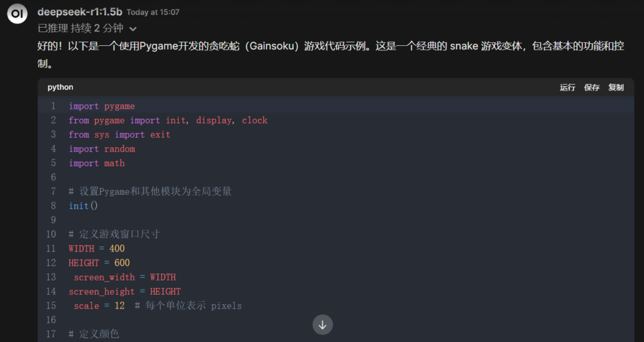The image size is (644, 342).
Task: Click the Today at 15:07 timestamp
Action: [x=153, y=13]
